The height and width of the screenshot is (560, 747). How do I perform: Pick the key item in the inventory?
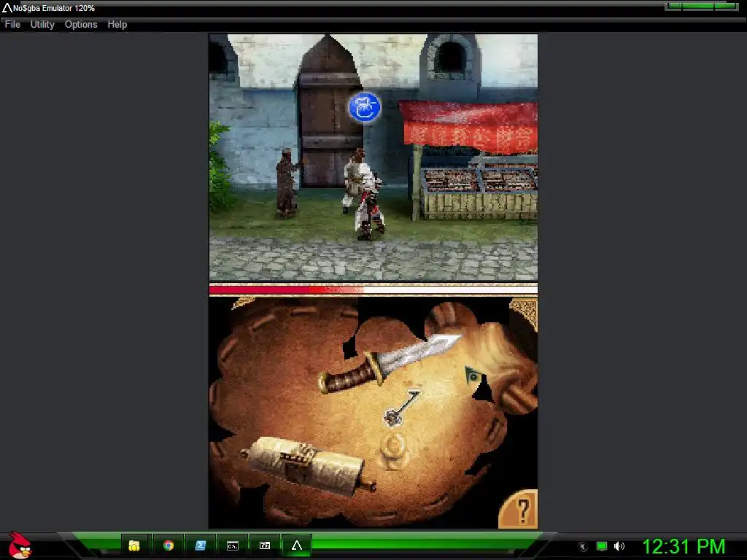403,408
